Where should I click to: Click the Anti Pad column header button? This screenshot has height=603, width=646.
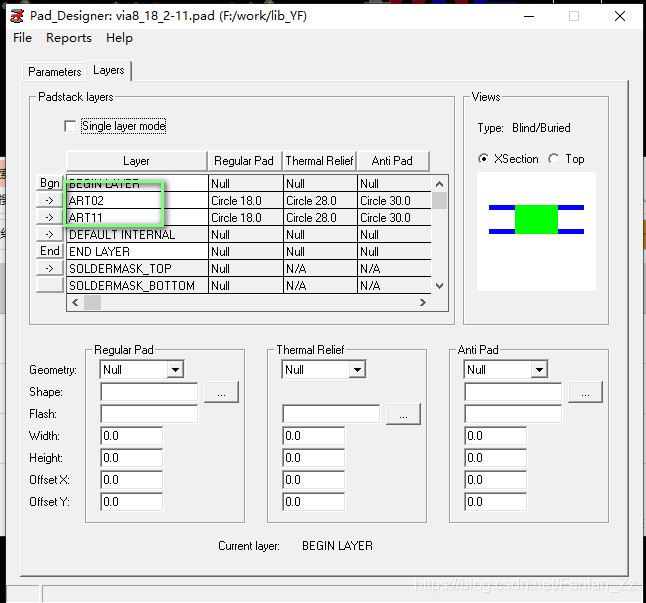pos(392,161)
